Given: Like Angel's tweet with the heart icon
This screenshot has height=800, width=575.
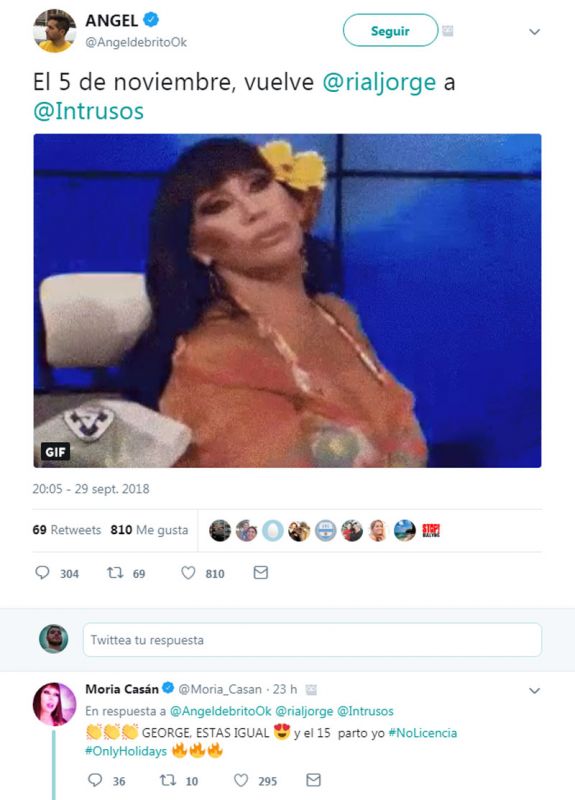Looking at the screenshot, I should (188, 573).
